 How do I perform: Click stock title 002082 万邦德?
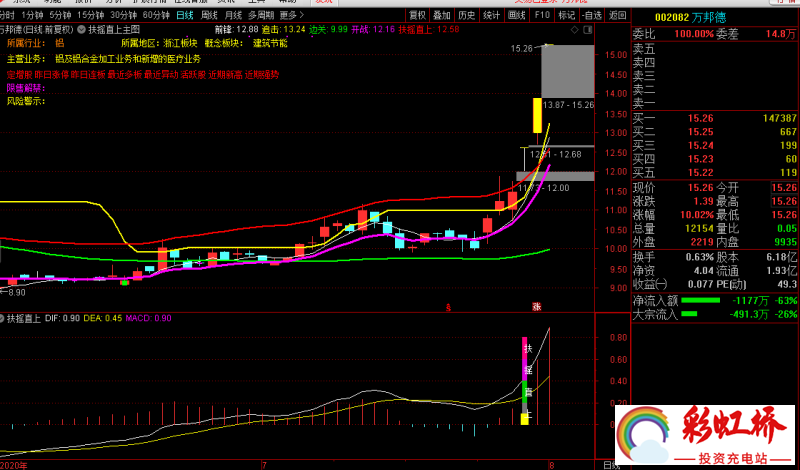click(x=690, y=18)
